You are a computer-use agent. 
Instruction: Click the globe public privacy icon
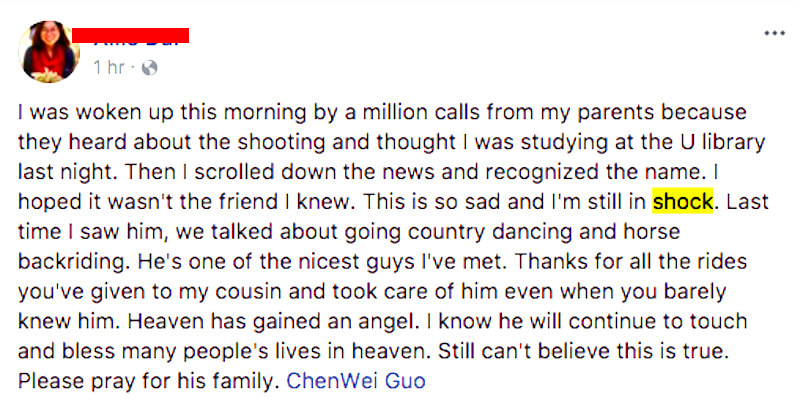pyautogui.click(x=151, y=68)
